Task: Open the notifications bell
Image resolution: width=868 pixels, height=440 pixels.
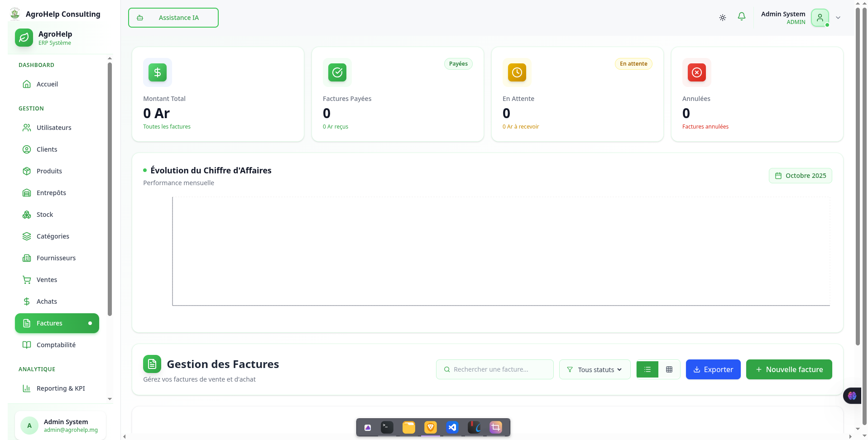Action: pos(741,17)
